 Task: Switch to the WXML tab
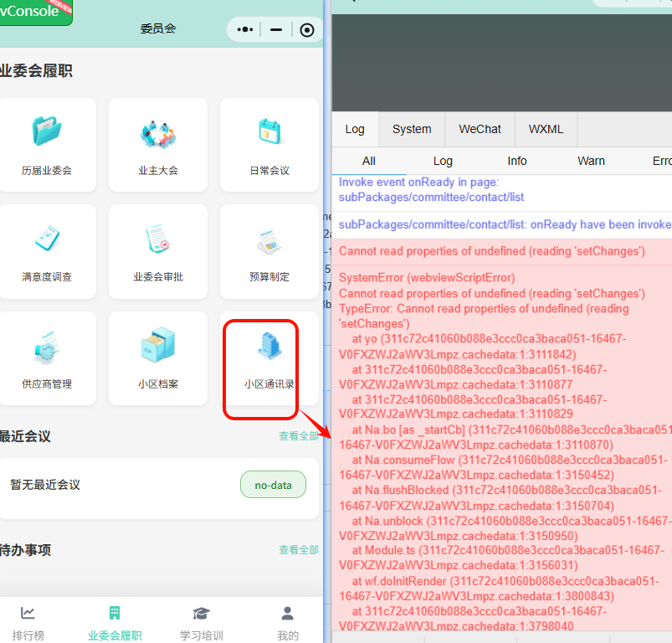tap(545, 129)
